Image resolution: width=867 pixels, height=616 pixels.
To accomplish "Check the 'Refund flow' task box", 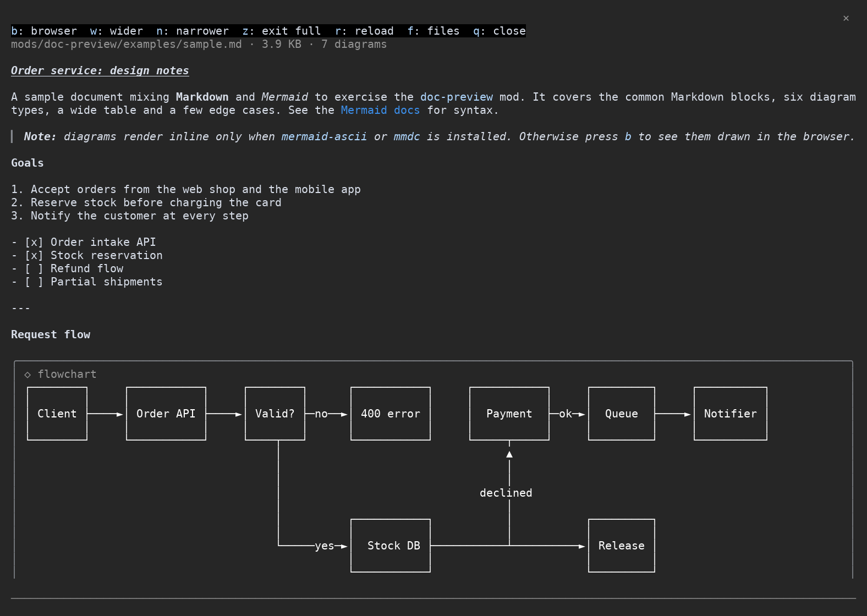I will click(34, 268).
